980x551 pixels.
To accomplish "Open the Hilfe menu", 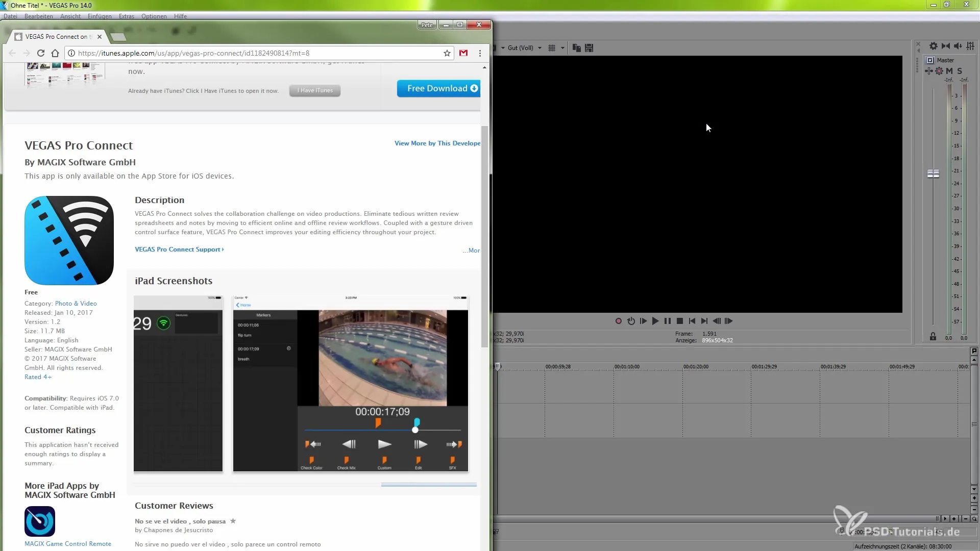I will [x=180, y=16].
